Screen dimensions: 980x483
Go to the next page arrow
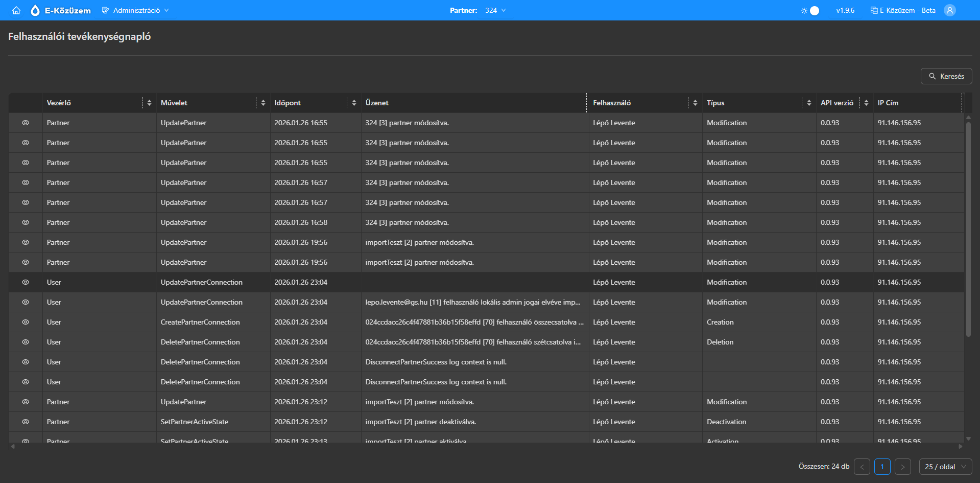[x=902, y=467]
